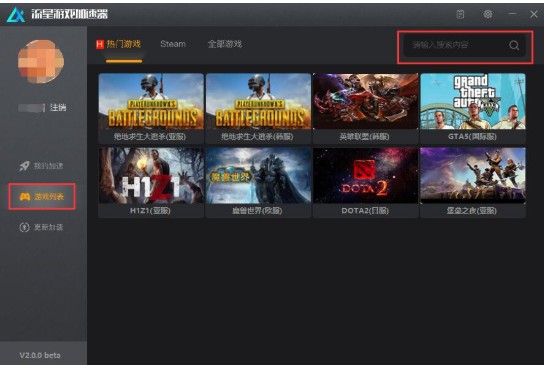The image size is (544, 365).
Task: Select the 魔兽世界(欧服) game card
Action: pos(258,182)
